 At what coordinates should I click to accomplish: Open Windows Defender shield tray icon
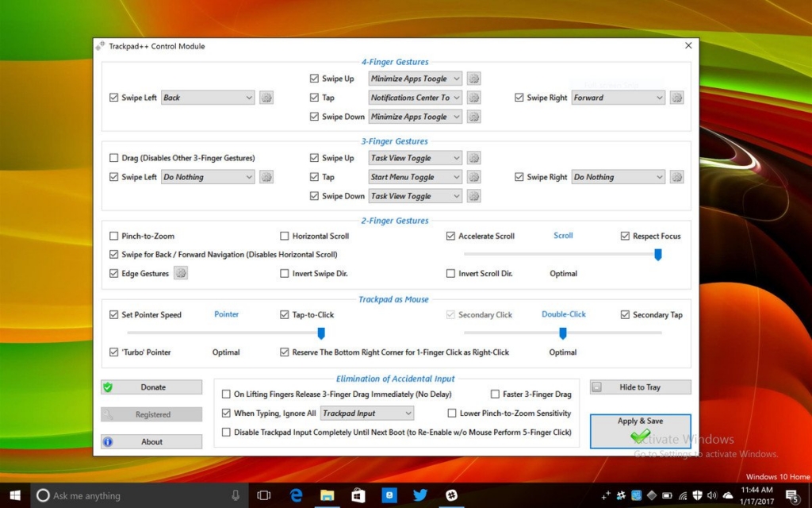[697, 495]
